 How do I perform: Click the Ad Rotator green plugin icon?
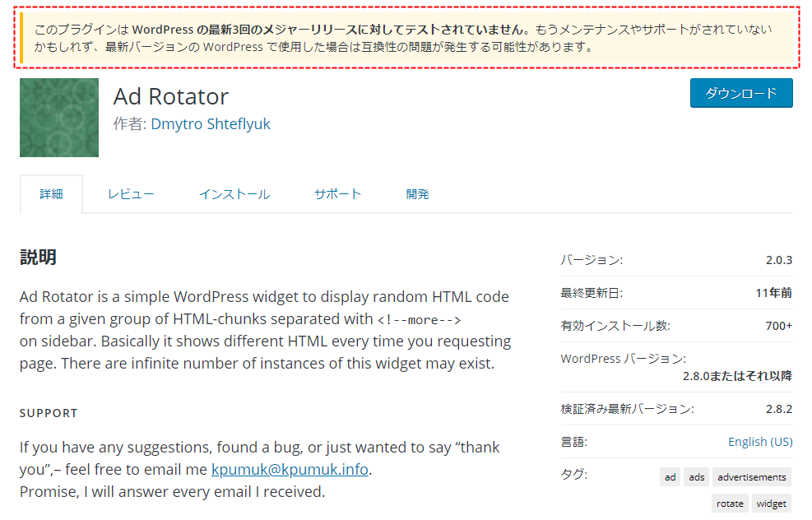click(59, 118)
